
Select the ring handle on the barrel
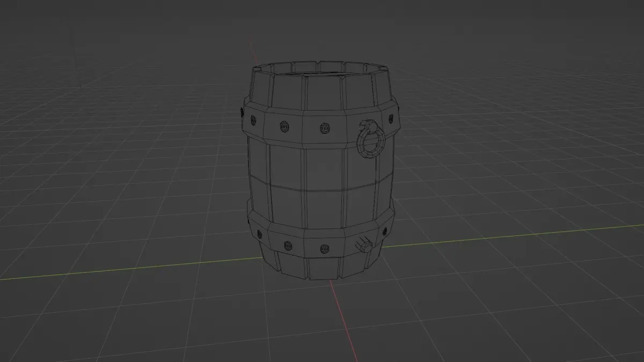coord(370,141)
